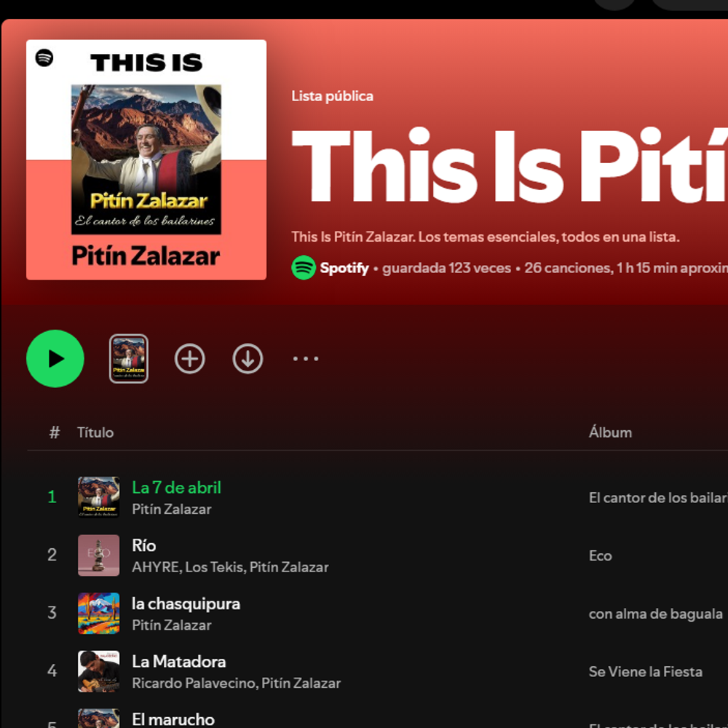Open the Eco album link
728x728 pixels.
pos(600,555)
